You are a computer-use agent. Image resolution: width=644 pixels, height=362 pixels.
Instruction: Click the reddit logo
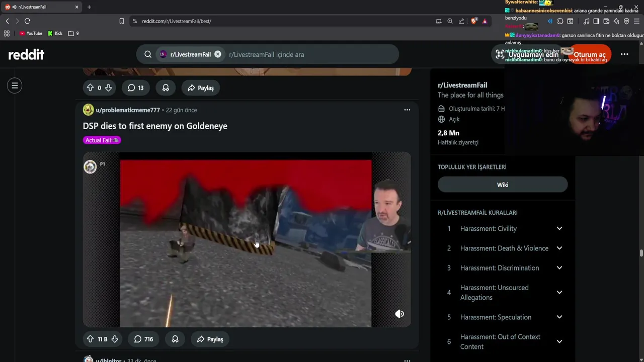pos(26,54)
